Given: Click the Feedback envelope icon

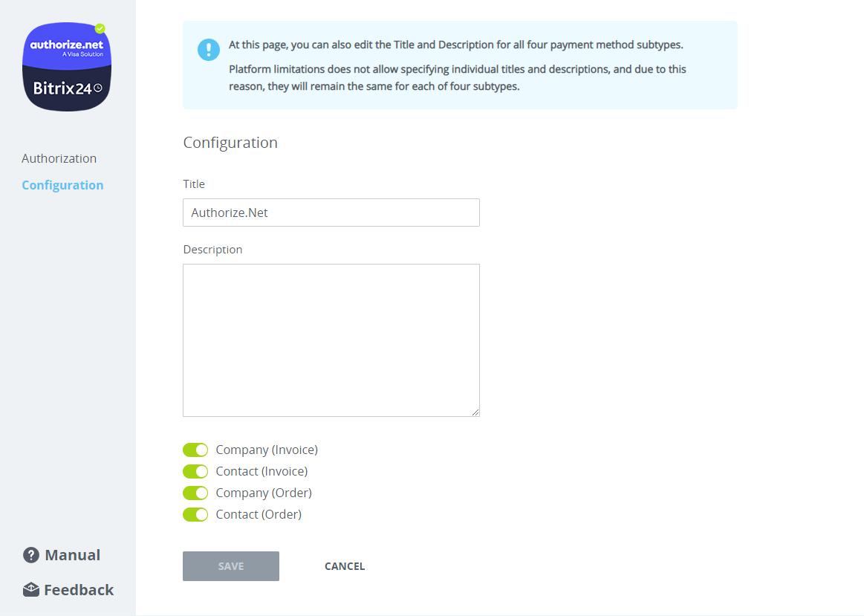Looking at the screenshot, I should (x=31, y=590).
